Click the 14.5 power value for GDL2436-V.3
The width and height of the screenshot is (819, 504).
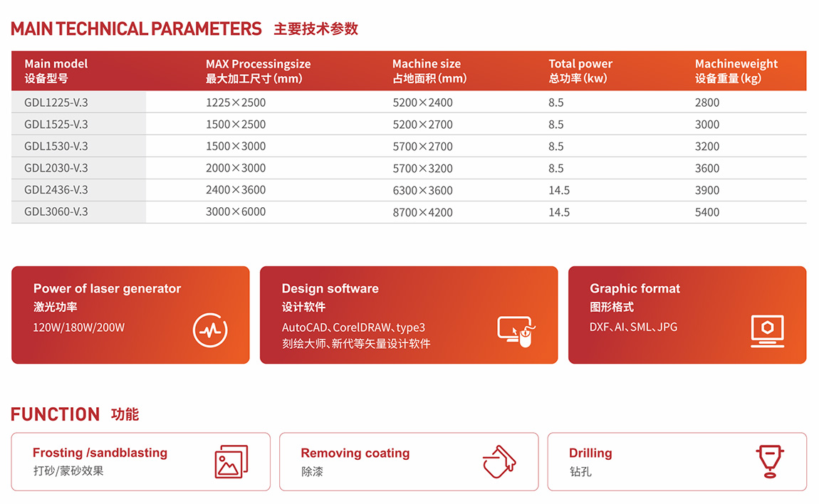[x=559, y=191]
